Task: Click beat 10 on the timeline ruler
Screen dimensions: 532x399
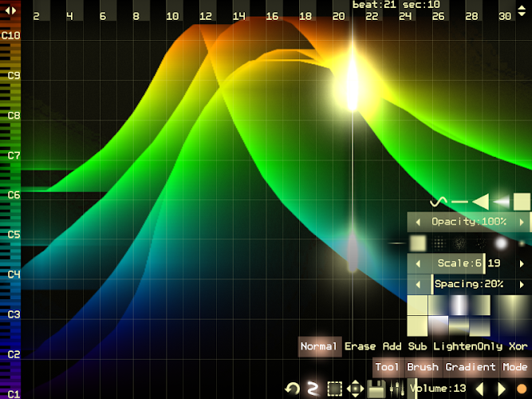Action: pos(172,16)
